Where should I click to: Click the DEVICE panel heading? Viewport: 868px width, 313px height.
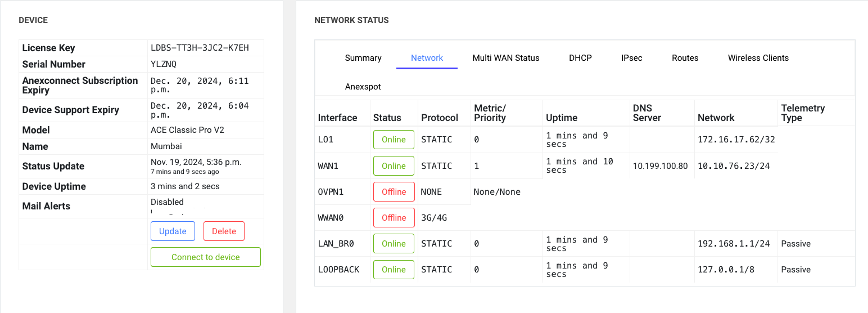(x=33, y=20)
